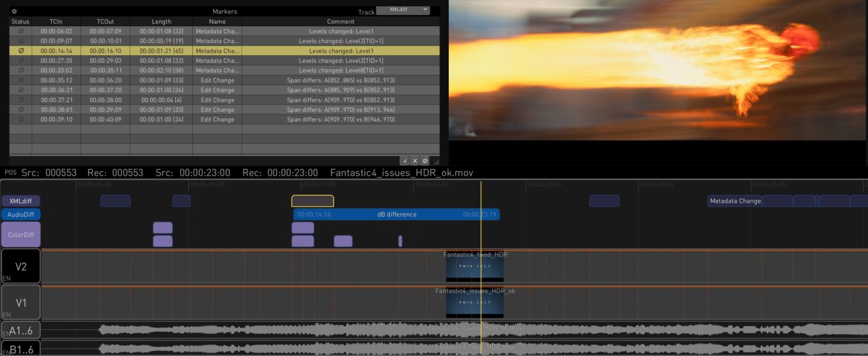868x356 pixels.
Task: Select comment 'Span differs: A(909..970) vs B(913..946)'
Action: [341, 110]
